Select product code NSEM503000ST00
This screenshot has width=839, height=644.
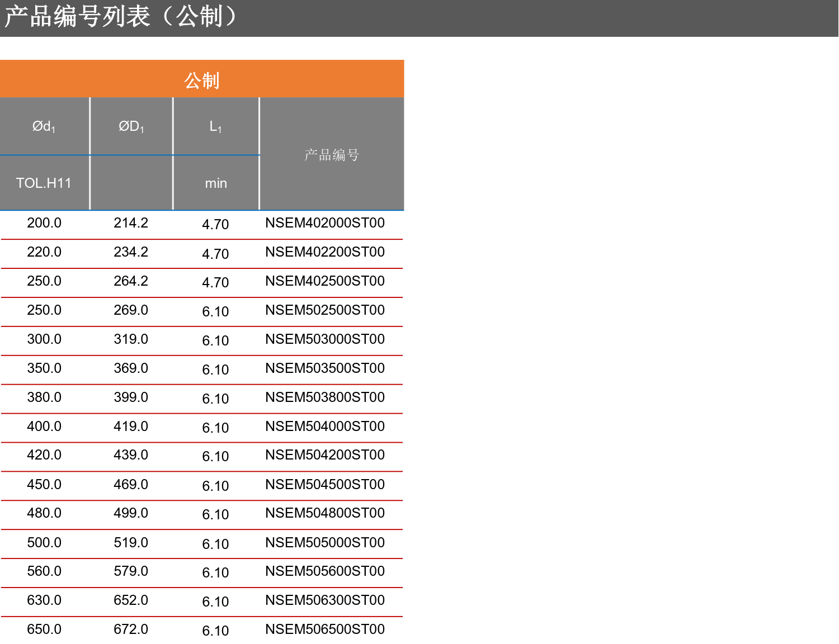pos(324,339)
